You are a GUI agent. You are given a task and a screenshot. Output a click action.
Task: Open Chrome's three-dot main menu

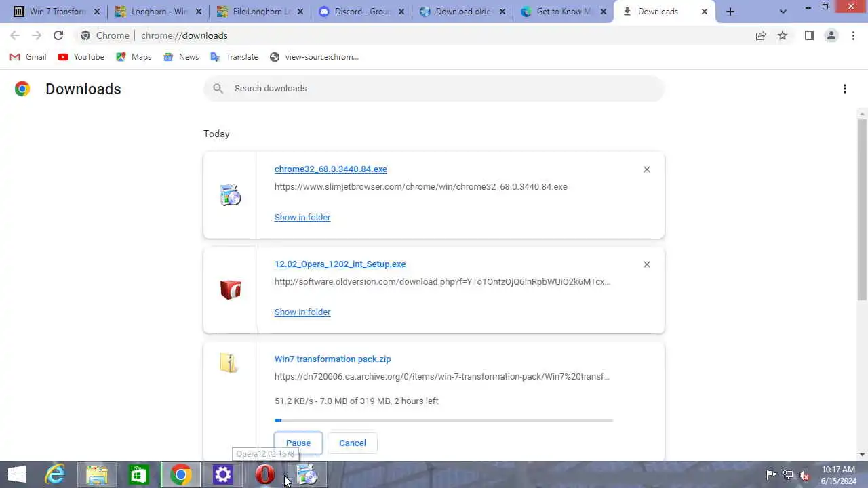click(853, 35)
